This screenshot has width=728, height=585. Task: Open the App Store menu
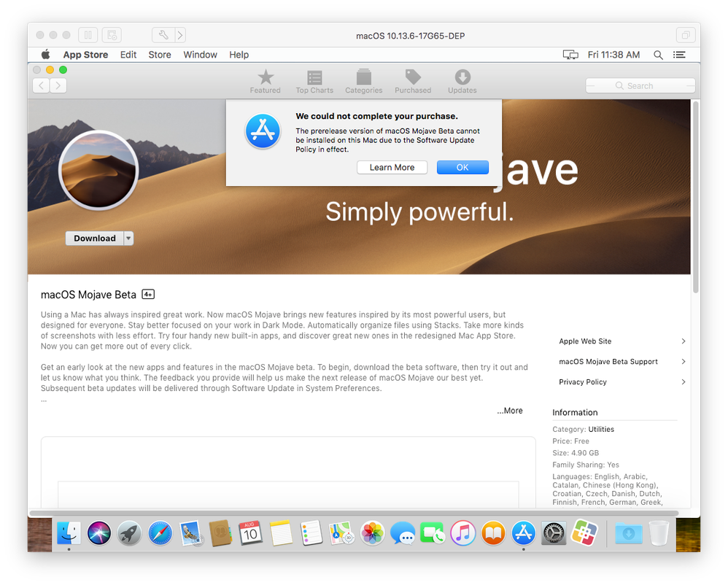pos(85,55)
